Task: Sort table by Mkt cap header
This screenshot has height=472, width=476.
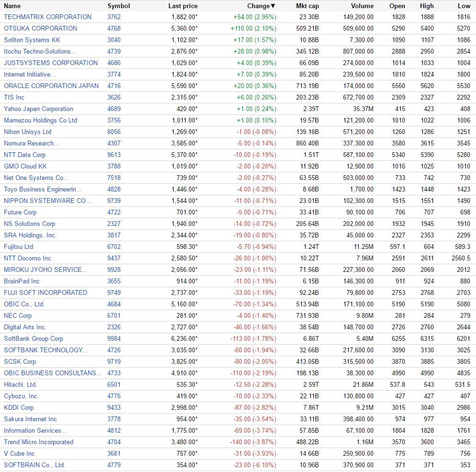Action: pyautogui.click(x=307, y=6)
